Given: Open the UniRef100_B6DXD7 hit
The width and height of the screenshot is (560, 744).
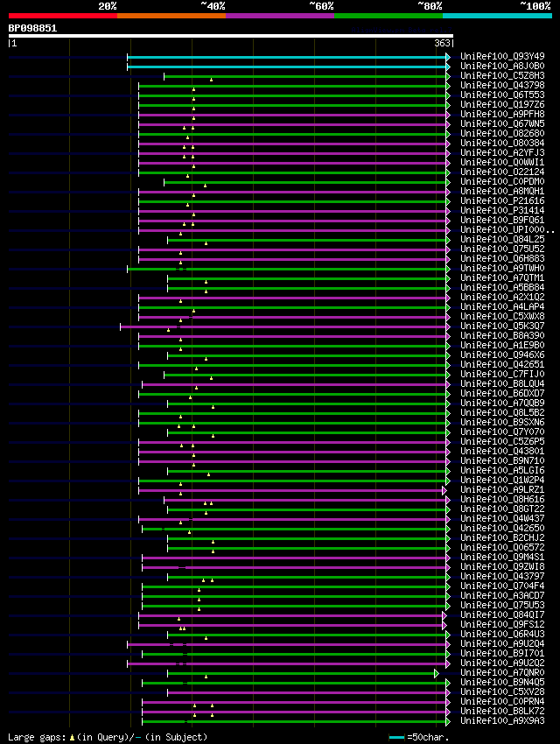Looking at the screenshot, I should (502, 393).
